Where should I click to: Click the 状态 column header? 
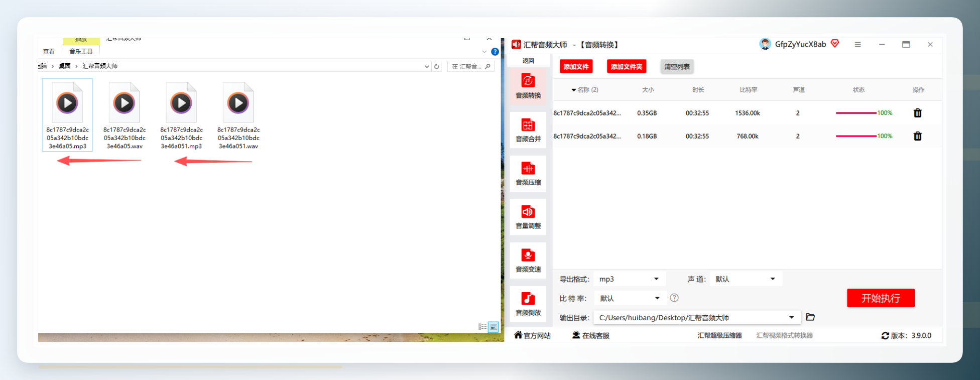click(859, 90)
